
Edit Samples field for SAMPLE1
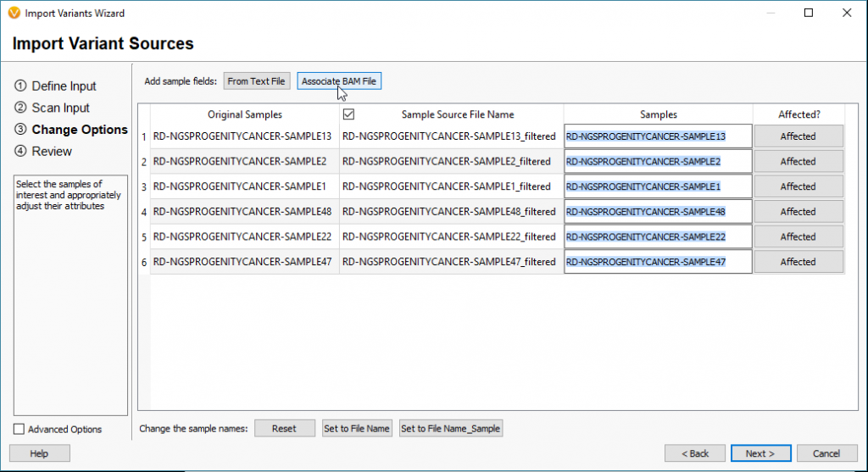658,186
